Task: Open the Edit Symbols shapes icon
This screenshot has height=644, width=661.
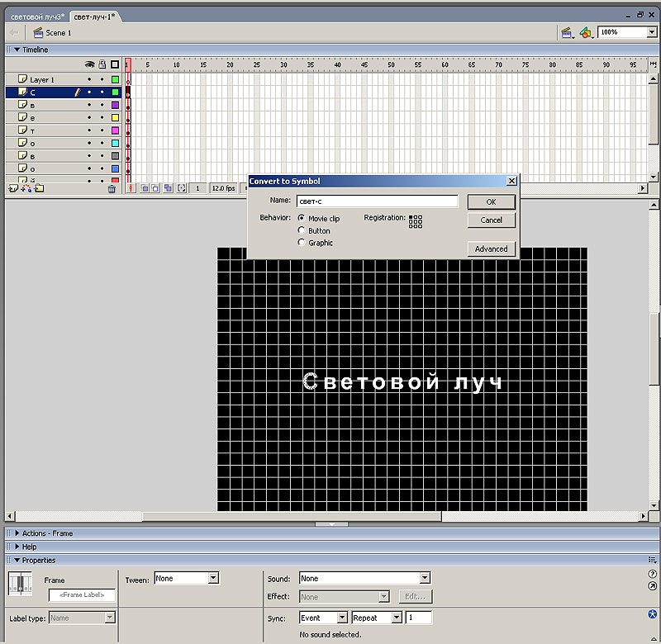Action: [x=586, y=32]
